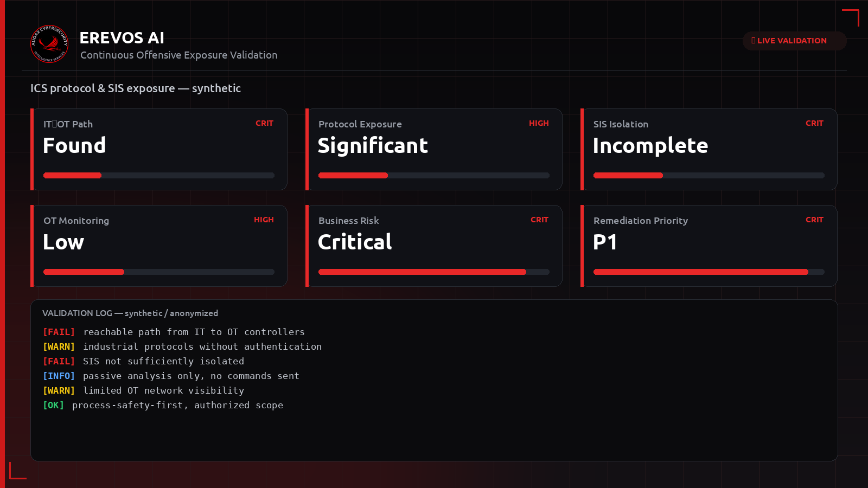Click the Protocol Exposure card title
868x488 pixels.
click(360, 124)
